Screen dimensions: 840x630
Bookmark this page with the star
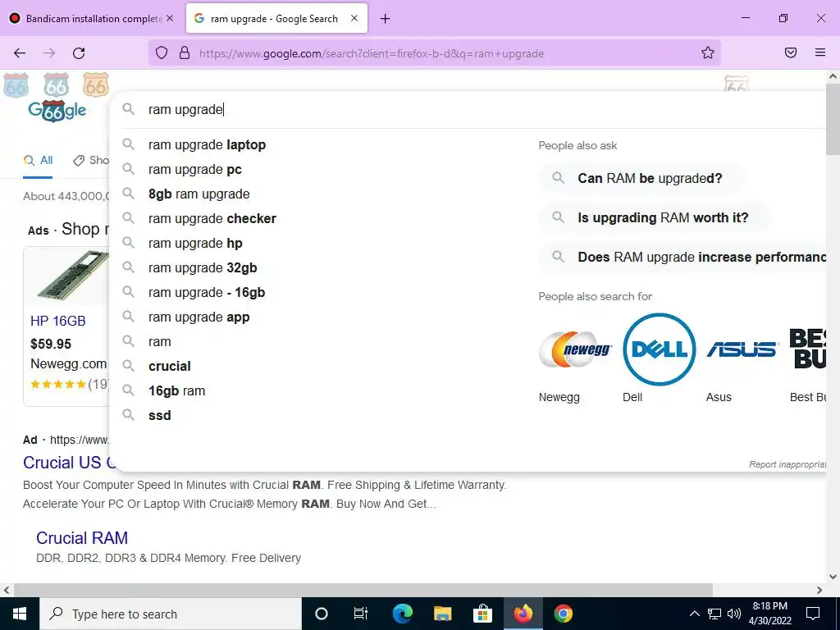click(x=708, y=52)
